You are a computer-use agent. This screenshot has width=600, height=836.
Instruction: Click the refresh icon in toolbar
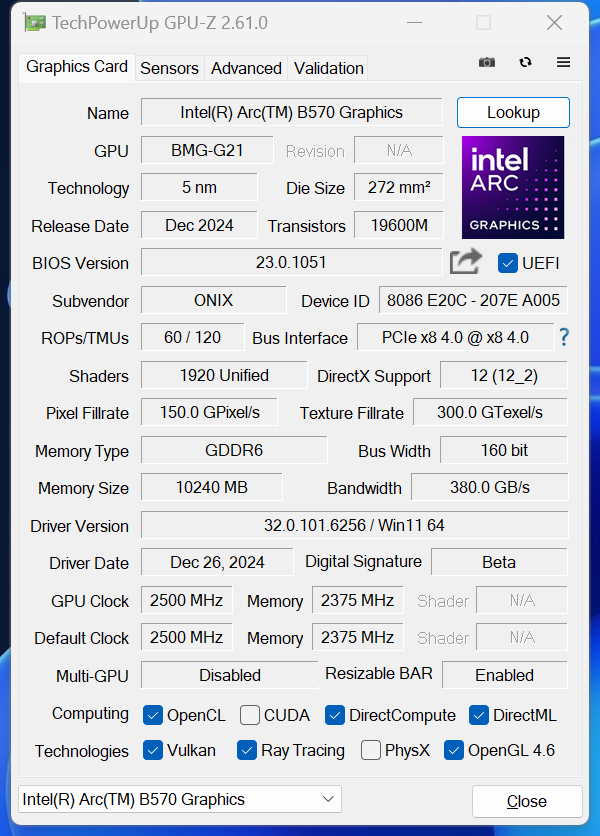[x=525, y=62]
